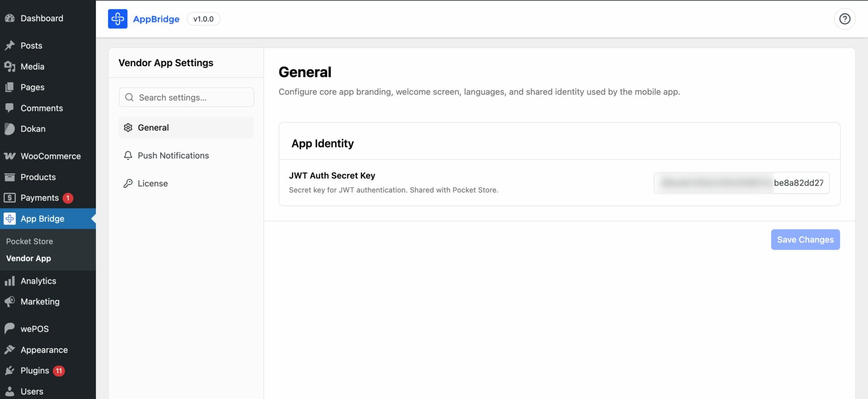Open Vendor App submenu link
This screenshot has width=868, height=399.
(x=28, y=258)
